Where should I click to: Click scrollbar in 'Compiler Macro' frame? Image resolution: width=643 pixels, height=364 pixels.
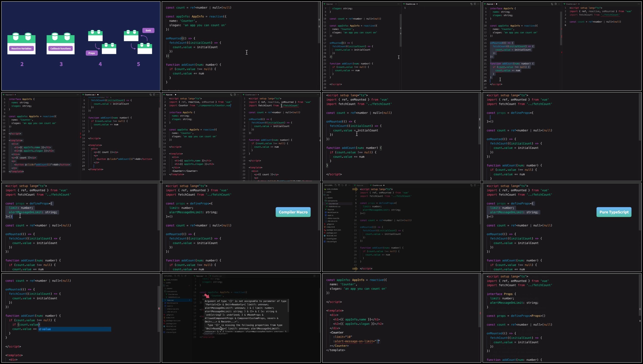tap(319, 207)
